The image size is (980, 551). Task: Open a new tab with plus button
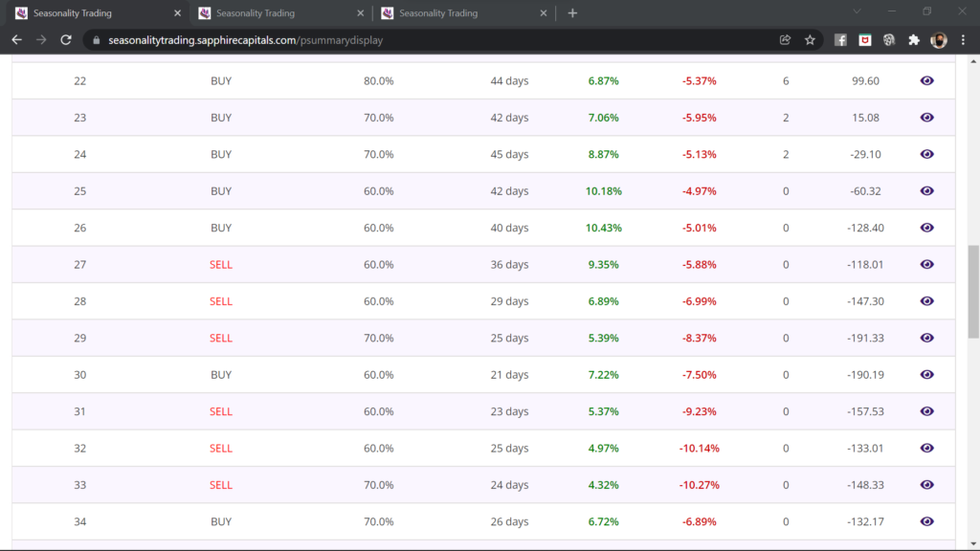tap(572, 13)
